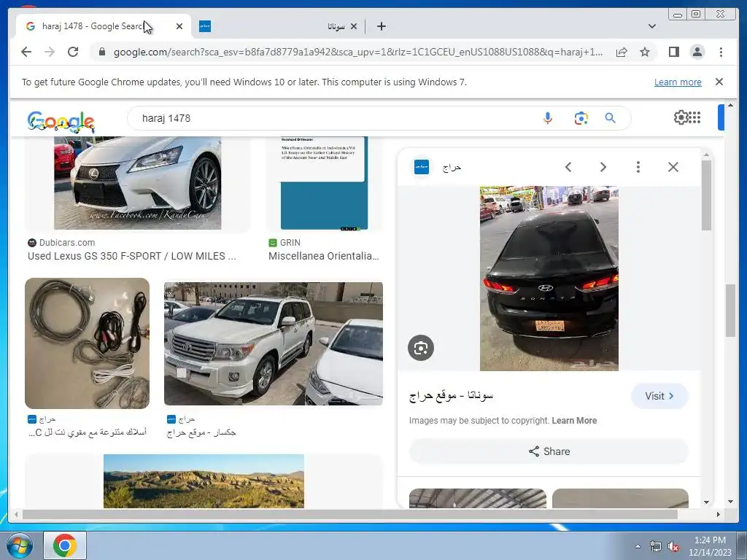Close the سوناتا tab
The image size is (747, 560).
tap(354, 26)
